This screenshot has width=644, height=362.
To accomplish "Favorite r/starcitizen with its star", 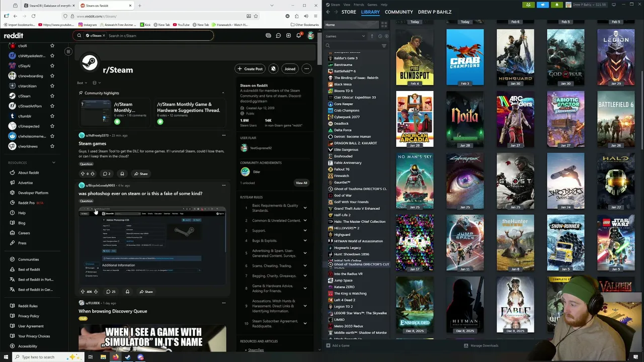I will (x=52, y=86).
